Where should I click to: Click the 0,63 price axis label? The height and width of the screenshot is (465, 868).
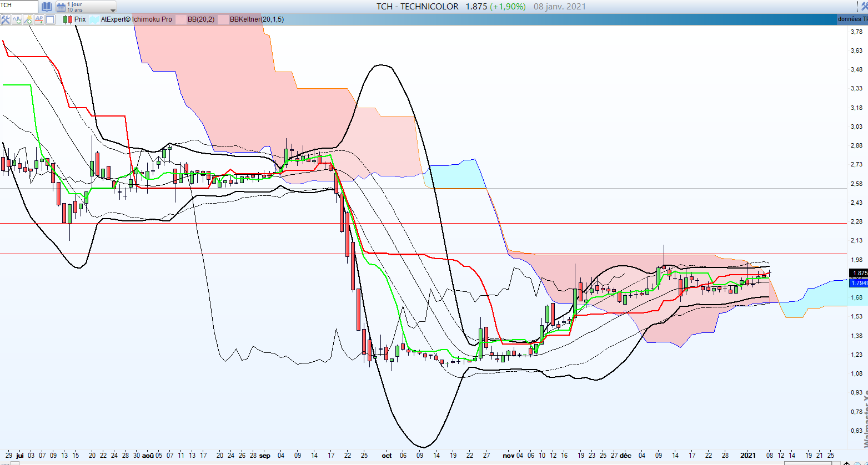[x=856, y=431]
